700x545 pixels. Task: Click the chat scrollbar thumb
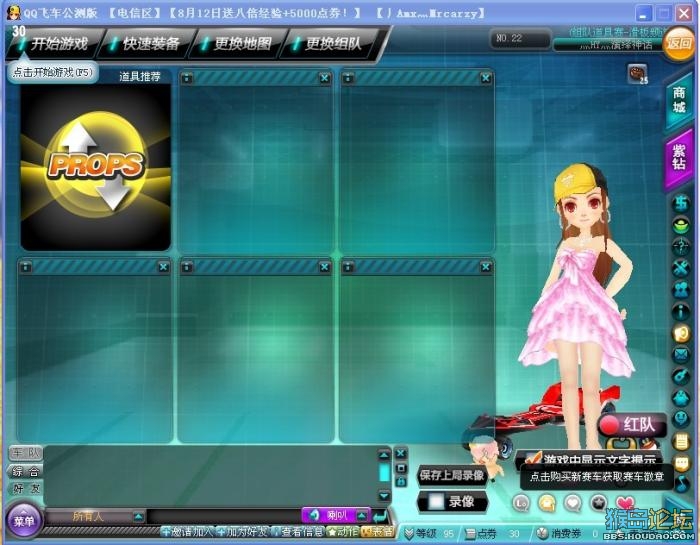(x=384, y=472)
